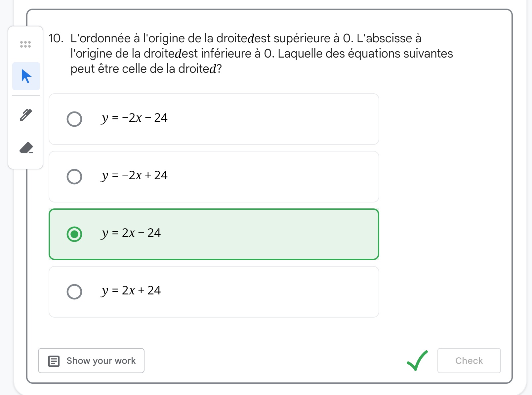The image size is (532, 395).
Task: Select radio button for y = −2x + 24
Action: (x=74, y=177)
